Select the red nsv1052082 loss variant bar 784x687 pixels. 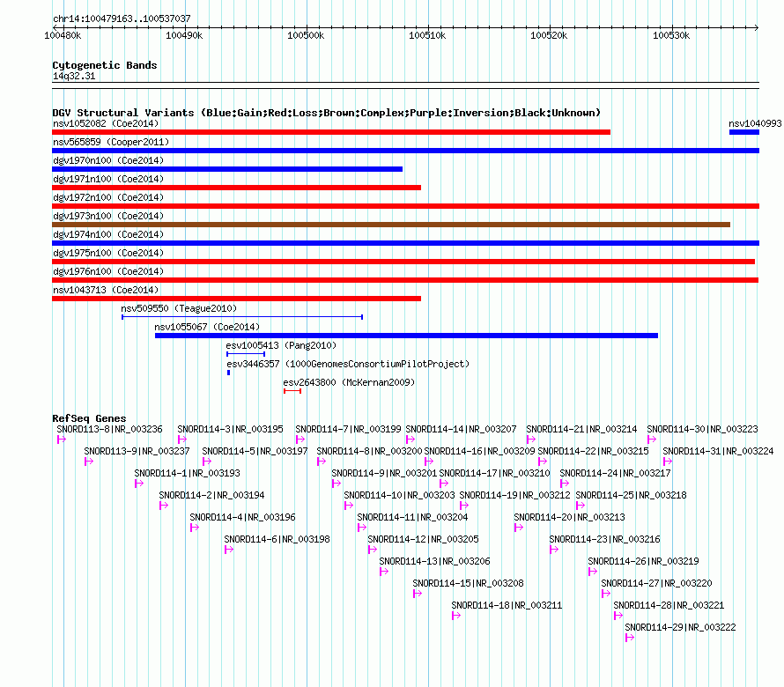[x=331, y=132]
